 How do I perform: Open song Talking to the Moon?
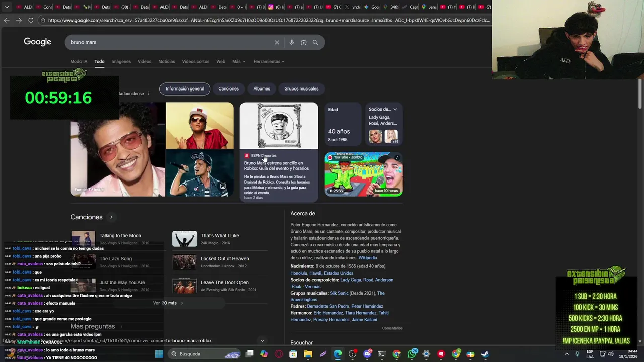120,236
